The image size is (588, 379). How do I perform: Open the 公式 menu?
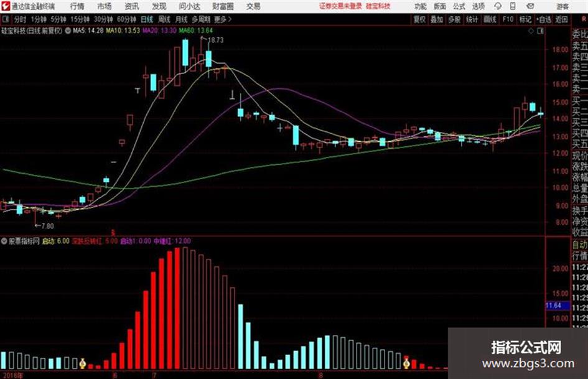coord(459,6)
